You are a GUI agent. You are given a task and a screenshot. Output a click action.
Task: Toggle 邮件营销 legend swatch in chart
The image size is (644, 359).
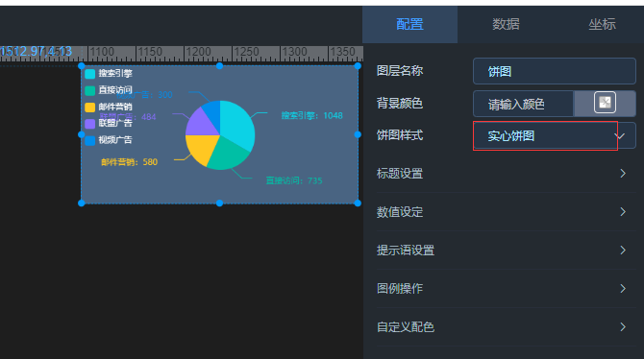(x=90, y=108)
